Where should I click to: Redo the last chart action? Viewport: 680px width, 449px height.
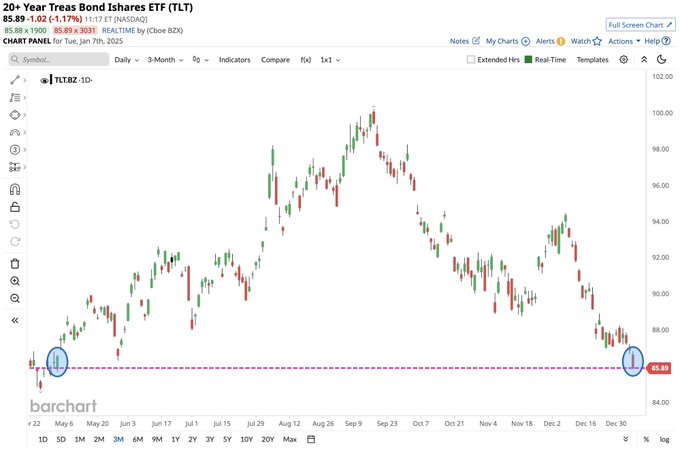click(15, 242)
